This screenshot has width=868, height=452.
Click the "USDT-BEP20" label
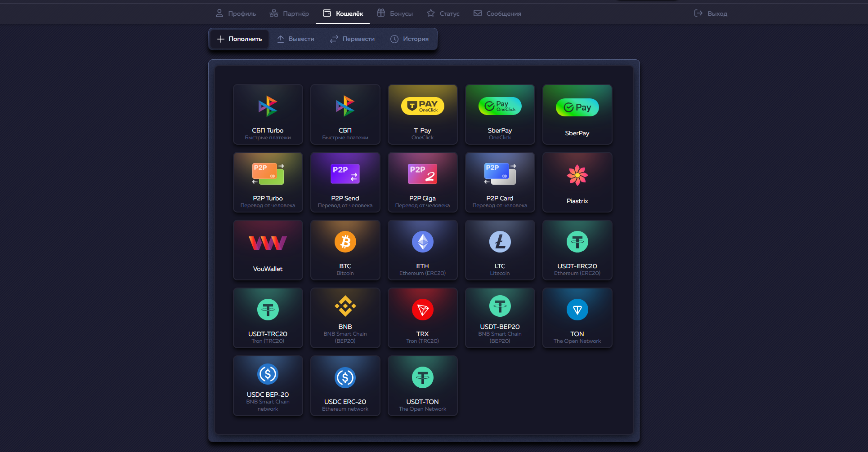pyautogui.click(x=500, y=327)
